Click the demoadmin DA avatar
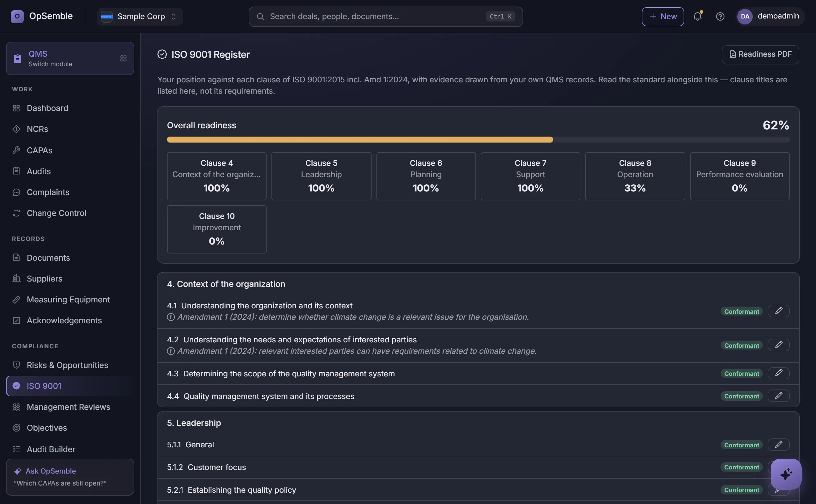The width and height of the screenshot is (816, 504). pos(745,16)
